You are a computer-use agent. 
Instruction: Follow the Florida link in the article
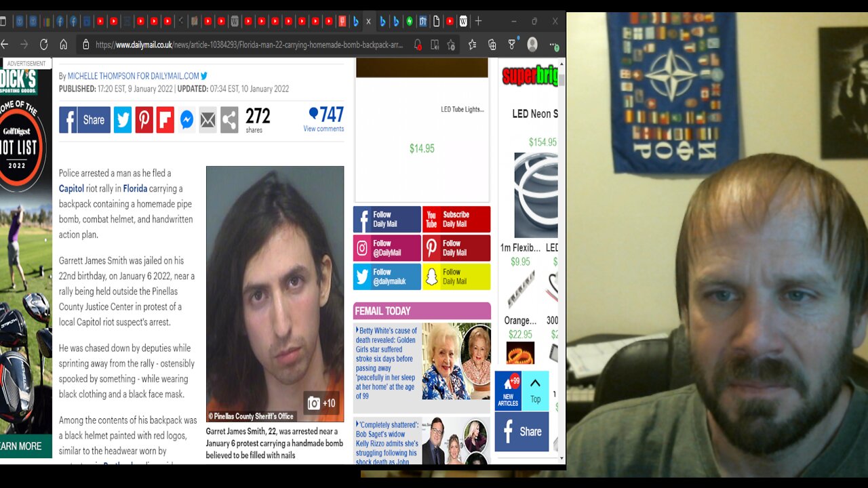tap(135, 188)
